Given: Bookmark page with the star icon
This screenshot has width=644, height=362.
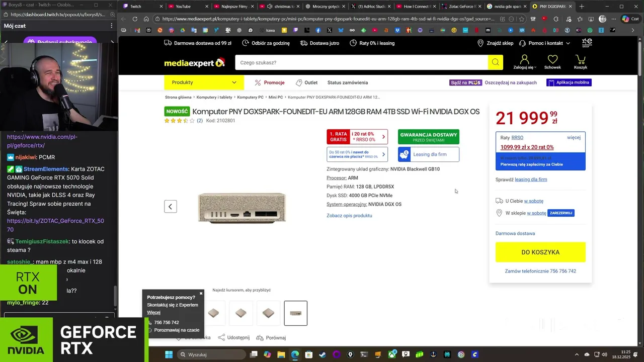Looking at the screenshot, I should pyautogui.click(x=522, y=19).
